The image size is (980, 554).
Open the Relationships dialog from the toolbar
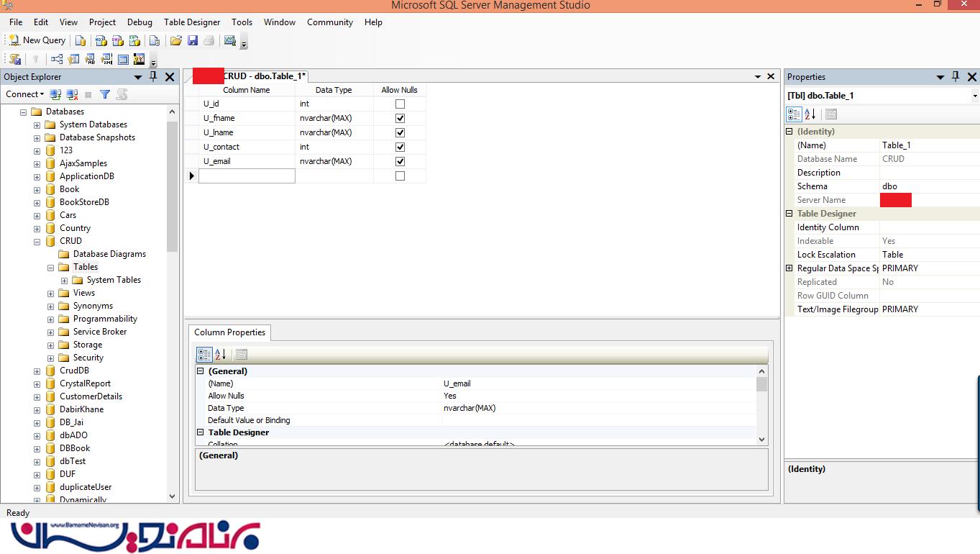(56, 60)
